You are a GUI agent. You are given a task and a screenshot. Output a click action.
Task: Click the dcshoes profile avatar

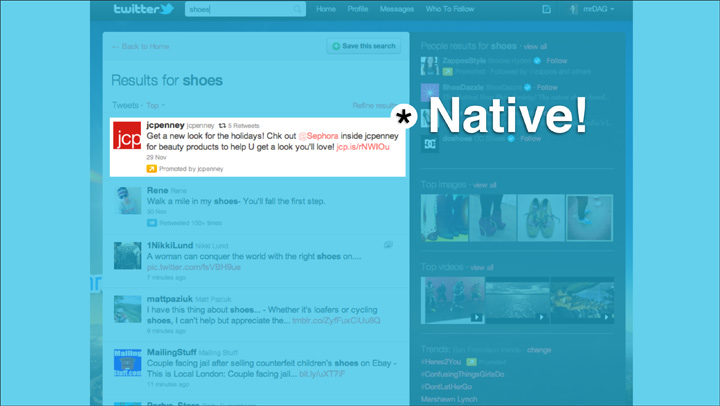tap(430, 144)
